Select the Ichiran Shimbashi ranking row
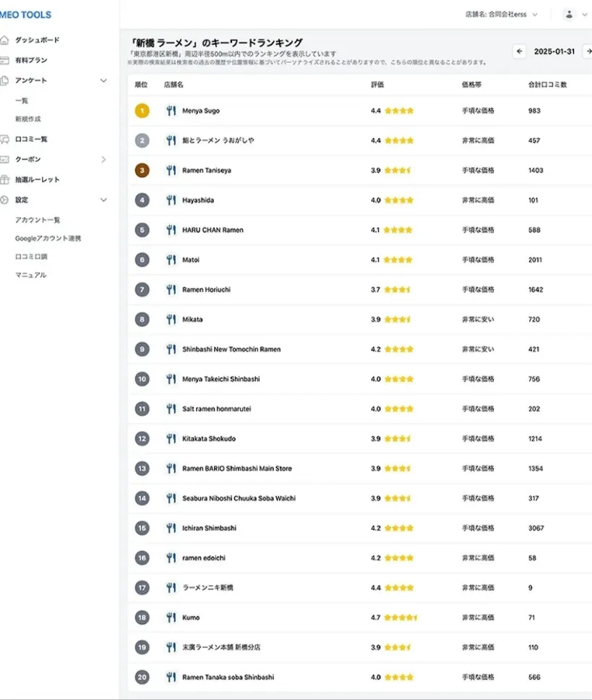Screen dimensions: 592x700 tap(360, 528)
